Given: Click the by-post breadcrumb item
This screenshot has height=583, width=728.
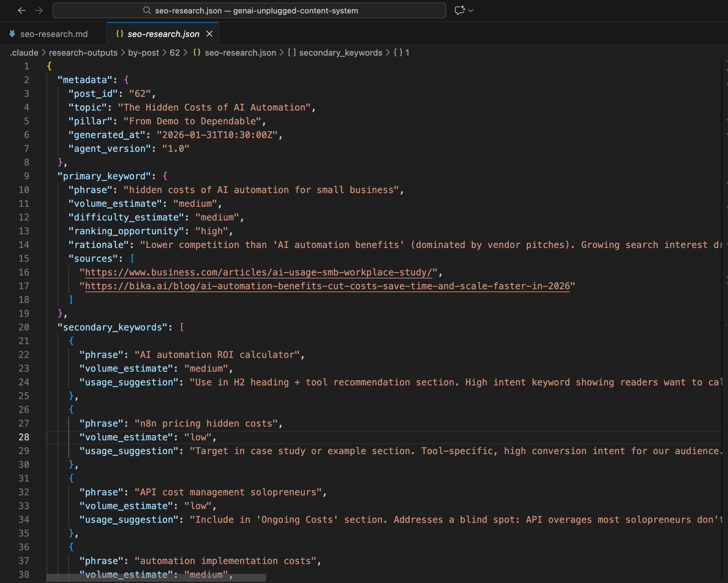Looking at the screenshot, I should coord(144,53).
